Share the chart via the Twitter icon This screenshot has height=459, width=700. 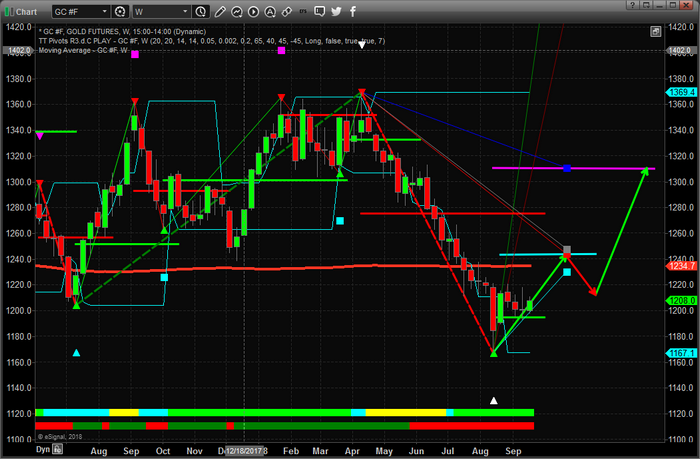[336, 12]
